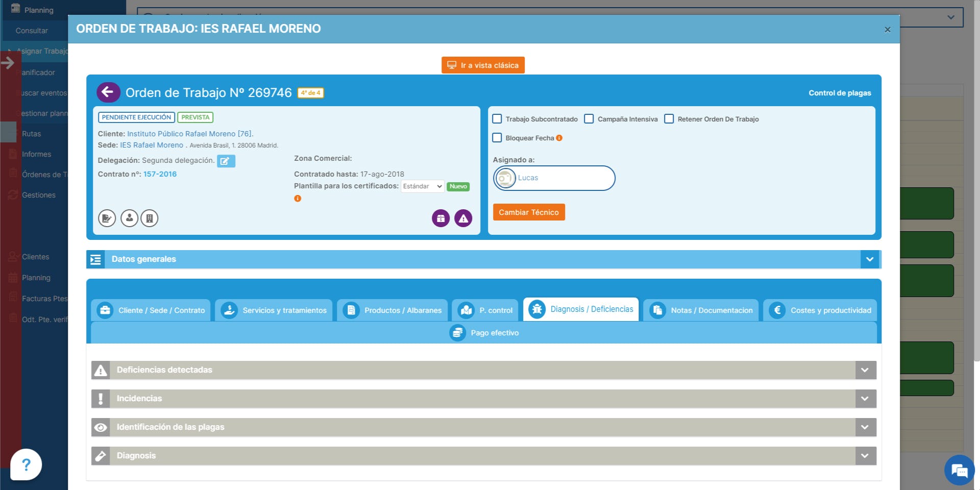980x490 pixels.
Task: Click the technician Lucas avatar
Action: tap(505, 178)
